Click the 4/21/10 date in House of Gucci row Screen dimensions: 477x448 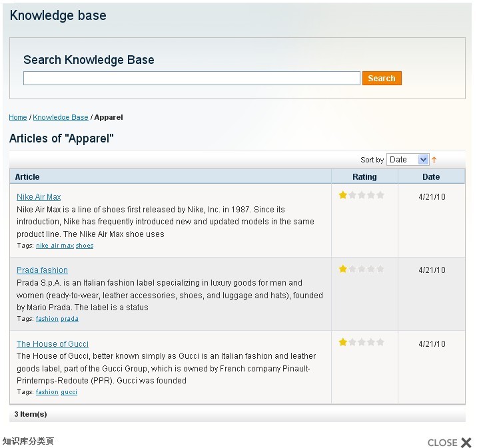click(x=432, y=344)
